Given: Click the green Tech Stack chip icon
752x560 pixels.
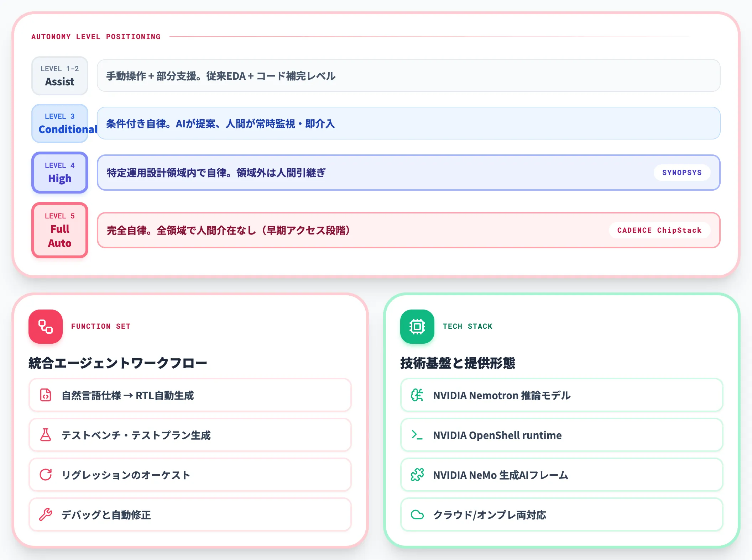Looking at the screenshot, I should click(417, 326).
